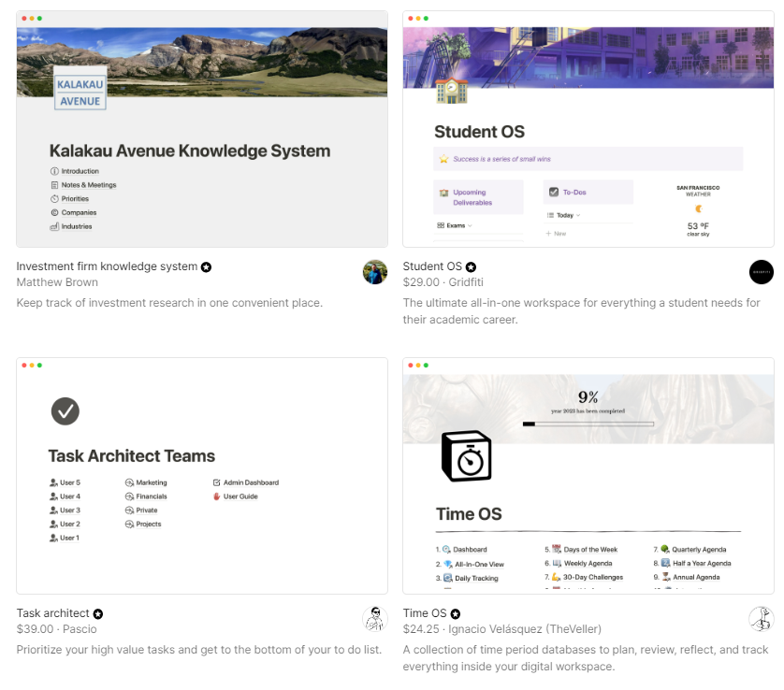Click the purple school building cover image

(588, 57)
